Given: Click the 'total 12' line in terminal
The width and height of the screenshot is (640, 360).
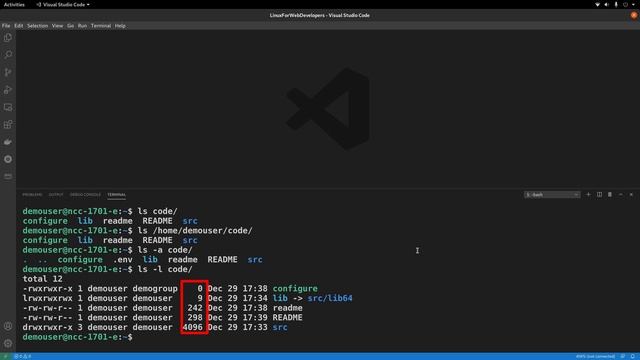Looking at the screenshot, I should tap(42, 279).
